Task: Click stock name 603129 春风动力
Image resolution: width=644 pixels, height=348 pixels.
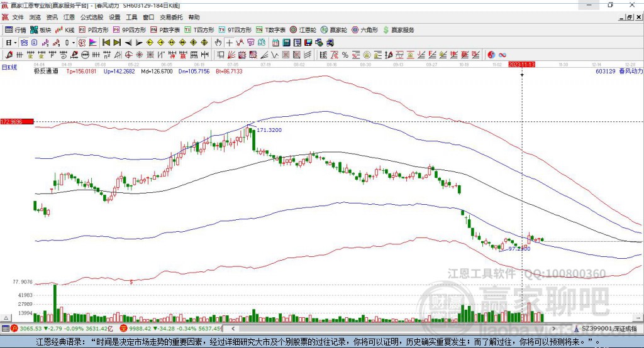Action: 619,71
